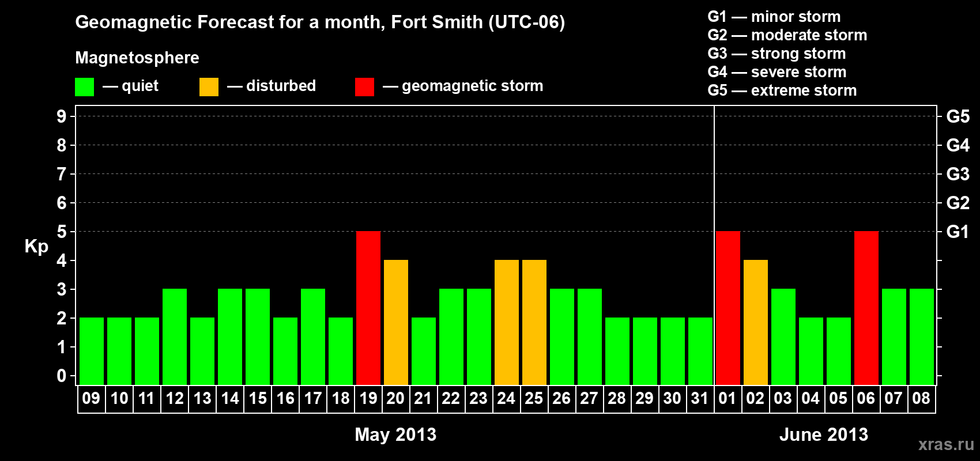
Task: Click date cell 29 on the axis
Action: 645,399
